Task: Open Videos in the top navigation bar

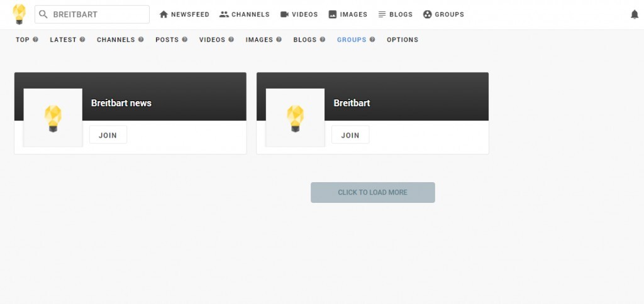Action: pos(299,14)
